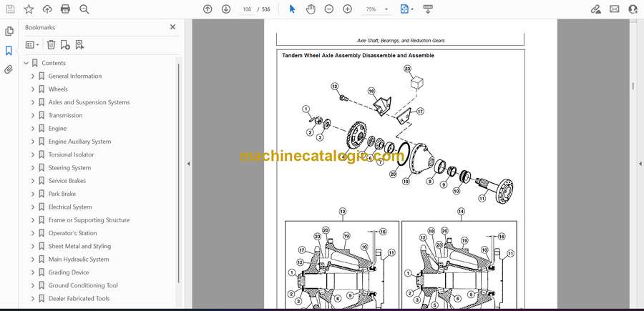Screen dimensions: 644x311
Task: Click the Tandem Wheel Axle Assembly heading
Action: 358,55
